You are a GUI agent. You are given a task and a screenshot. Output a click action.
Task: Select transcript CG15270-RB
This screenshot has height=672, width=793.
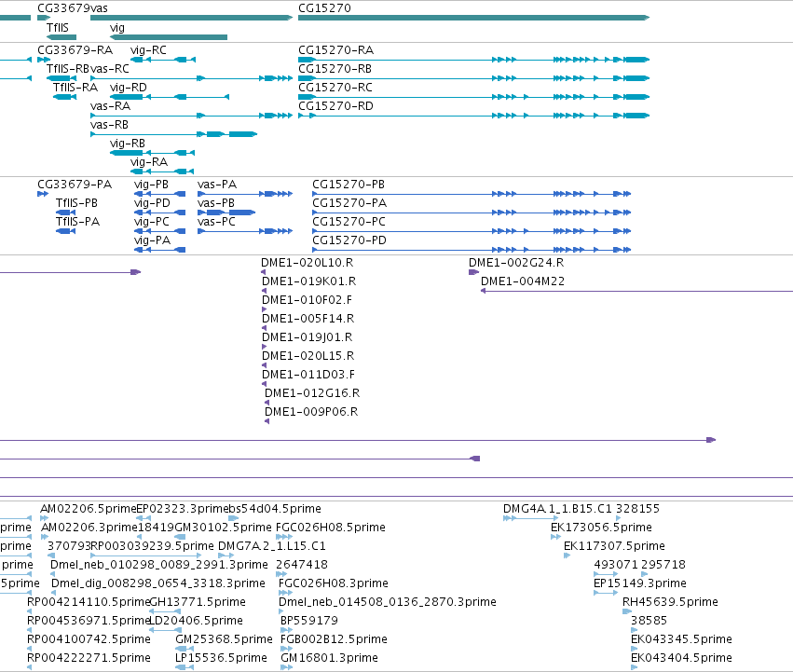335,69
